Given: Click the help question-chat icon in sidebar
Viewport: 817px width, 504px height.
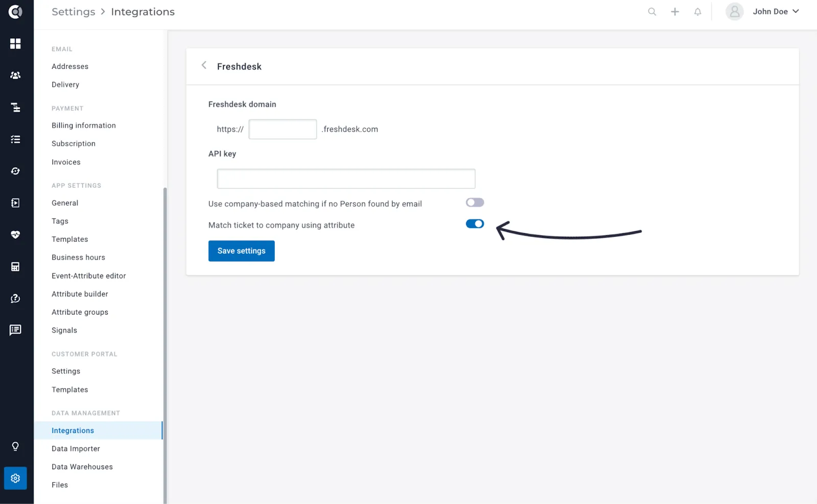Looking at the screenshot, I should [15, 298].
